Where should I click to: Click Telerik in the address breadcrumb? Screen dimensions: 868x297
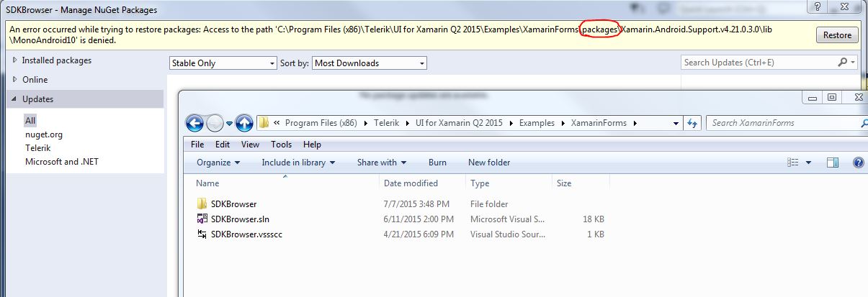388,123
